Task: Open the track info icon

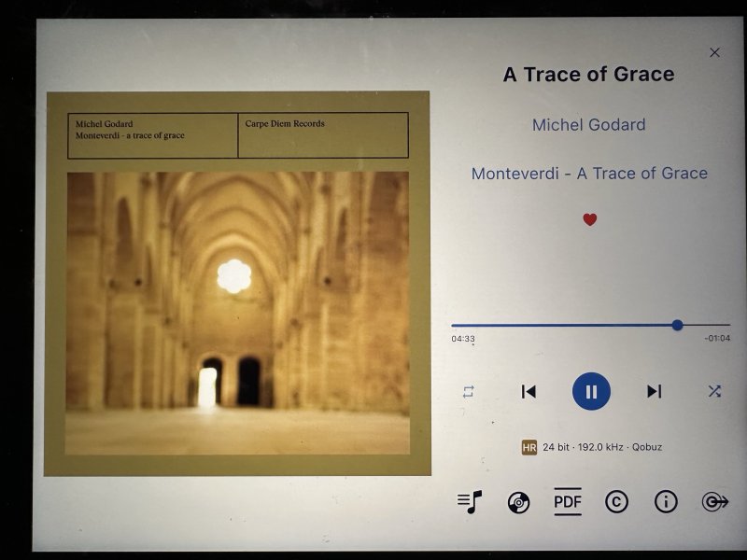Action: pyautogui.click(x=666, y=502)
